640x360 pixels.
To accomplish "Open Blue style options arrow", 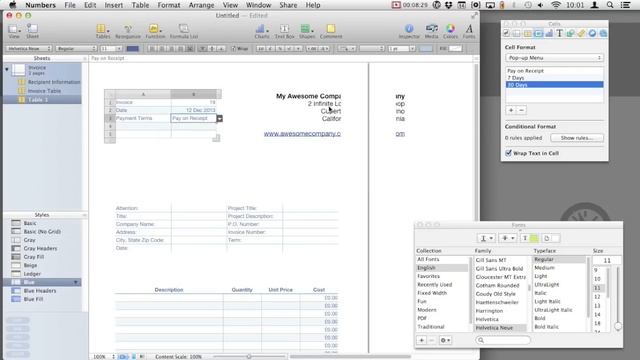I will click(x=76, y=282).
